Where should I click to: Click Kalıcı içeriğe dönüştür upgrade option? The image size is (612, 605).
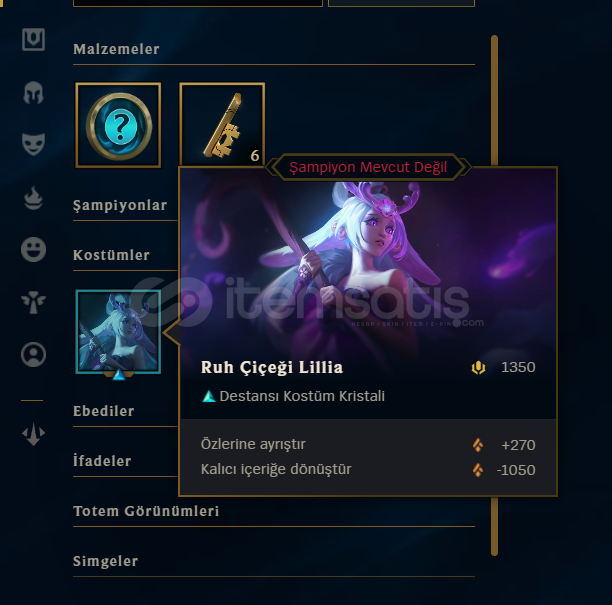tap(368, 470)
